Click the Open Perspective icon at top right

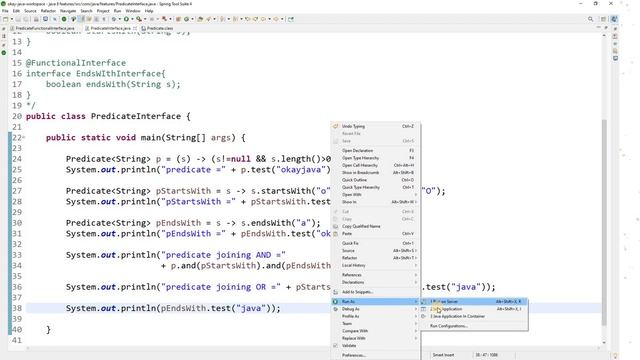pos(603,19)
